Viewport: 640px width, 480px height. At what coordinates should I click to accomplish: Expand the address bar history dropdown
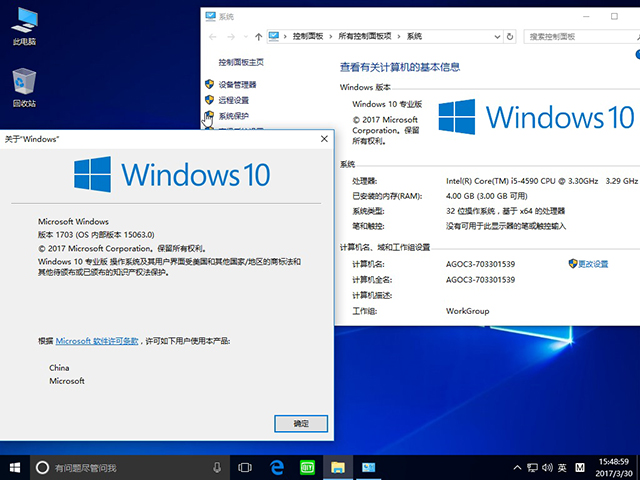coord(495,36)
